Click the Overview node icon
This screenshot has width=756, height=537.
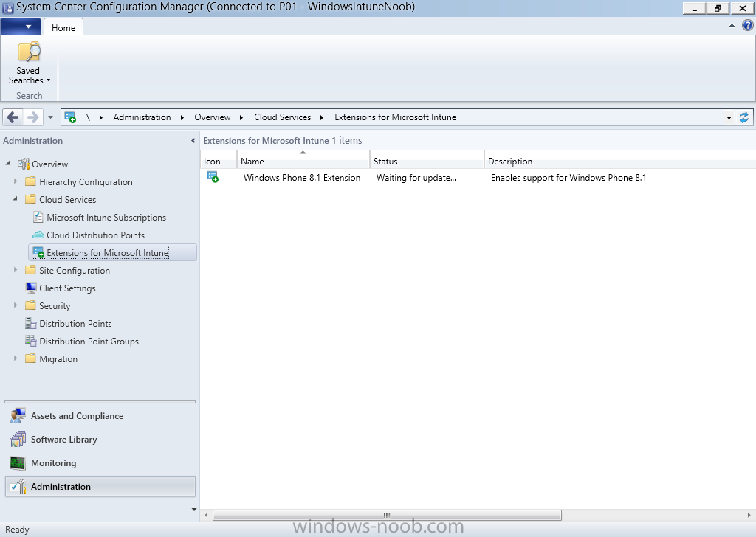pyautogui.click(x=24, y=164)
